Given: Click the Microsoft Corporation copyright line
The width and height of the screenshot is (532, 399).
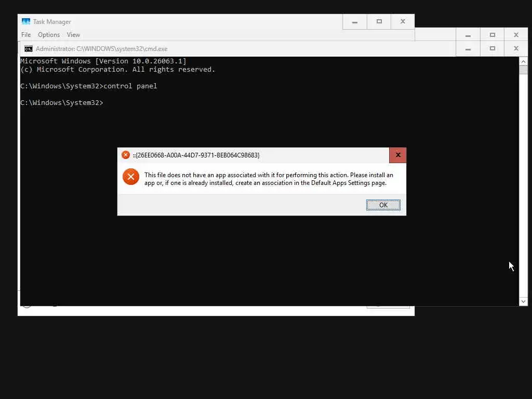Looking at the screenshot, I should click(118, 70).
